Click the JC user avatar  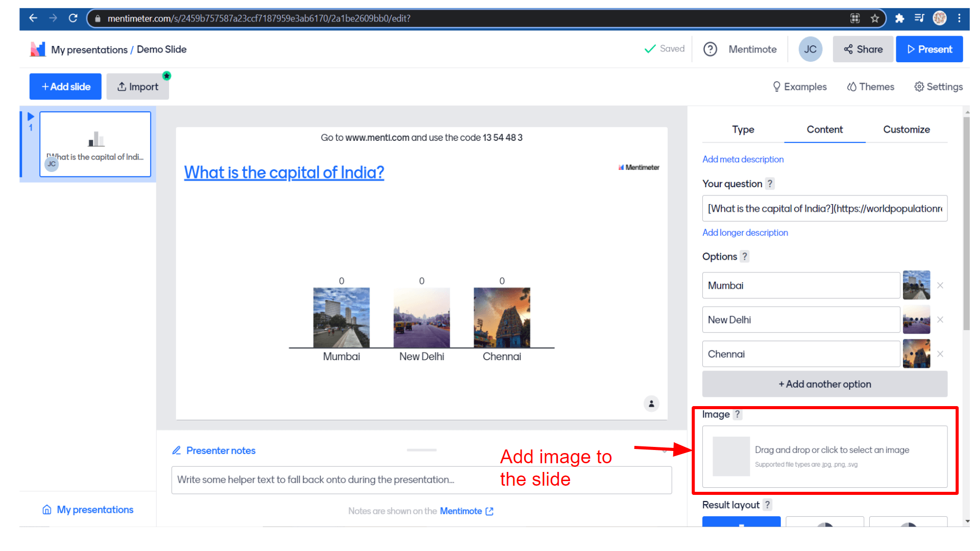[810, 49]
